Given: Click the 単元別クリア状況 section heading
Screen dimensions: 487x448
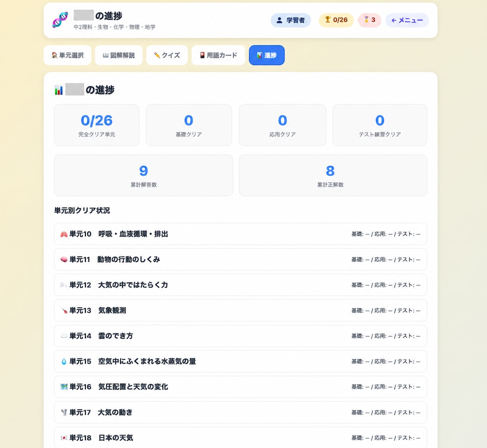Looking at the screenshot, I should [x=82, y=210].
